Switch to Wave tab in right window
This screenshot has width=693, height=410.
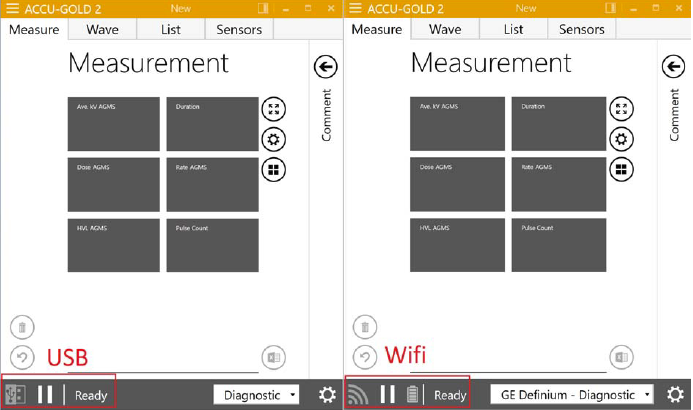445,30
